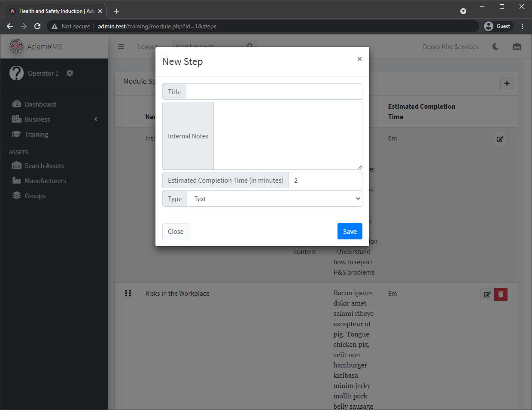Open the Type dropdown in the New Step dialog

tap(275, 199)
